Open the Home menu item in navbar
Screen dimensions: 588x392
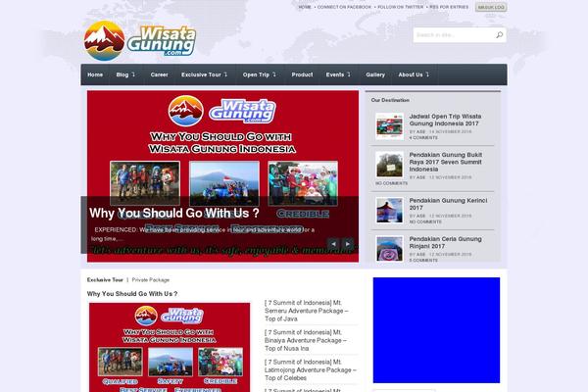95,74
